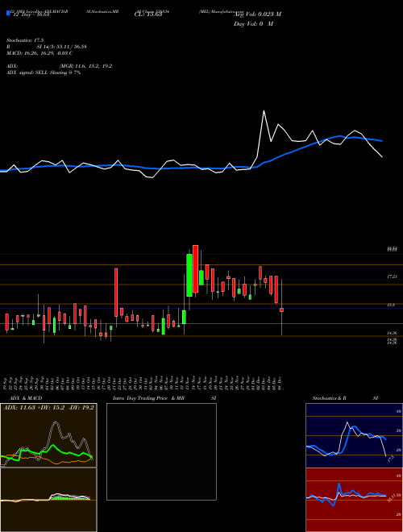The width and height of the screenshot is (403, 532).
Task: Click the "Stochastics: 17.5" reading
Action: click(25, 40)
